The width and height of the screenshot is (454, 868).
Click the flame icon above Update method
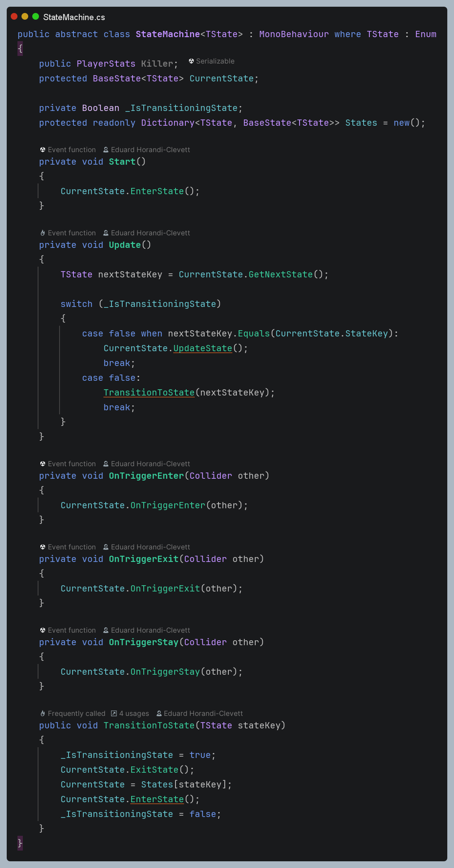43,233
